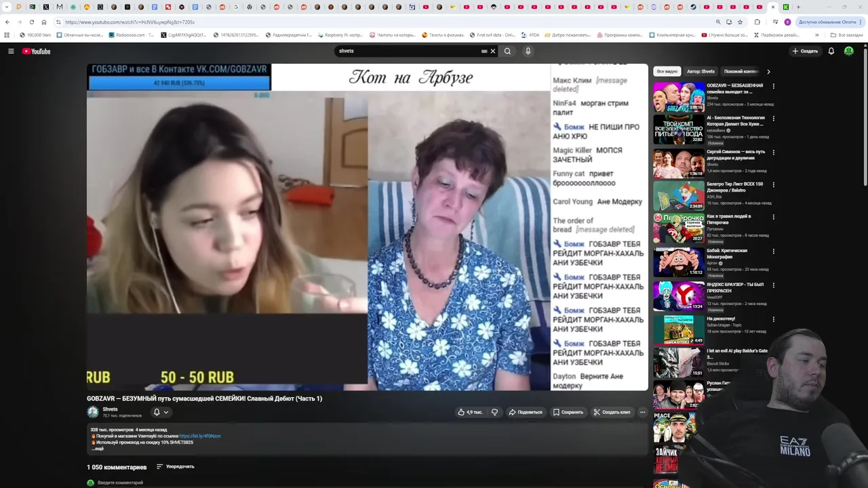868x488 pixels.
Task: Open the on-screen keyboard icon in search
Action: (484, 51)
